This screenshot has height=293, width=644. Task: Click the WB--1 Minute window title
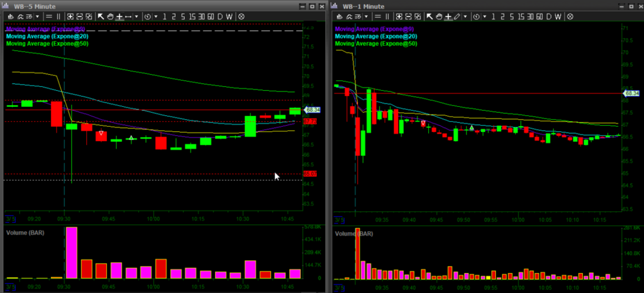365,5
